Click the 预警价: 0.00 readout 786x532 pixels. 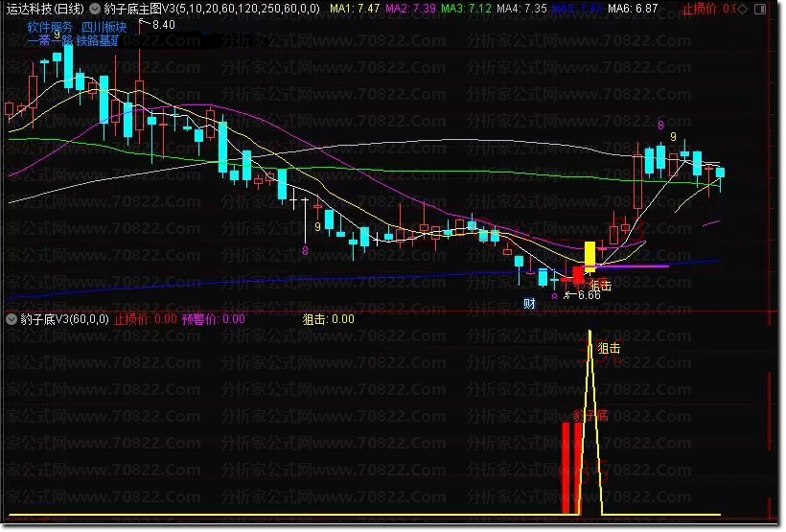pos(214,319)
